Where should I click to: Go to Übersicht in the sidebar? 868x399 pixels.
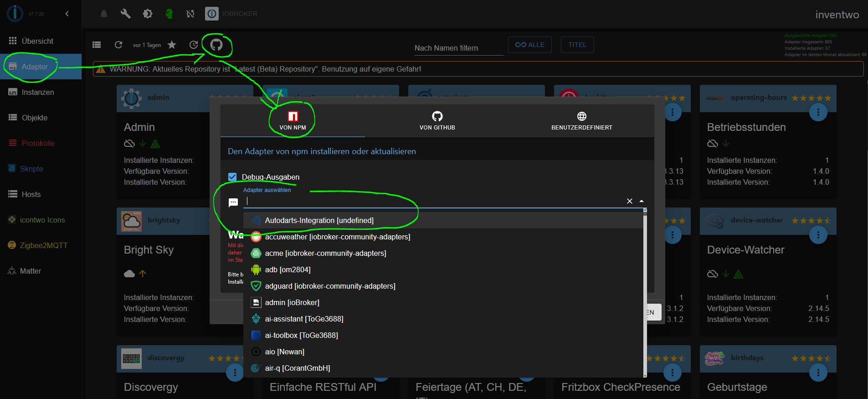coord(41,41)
